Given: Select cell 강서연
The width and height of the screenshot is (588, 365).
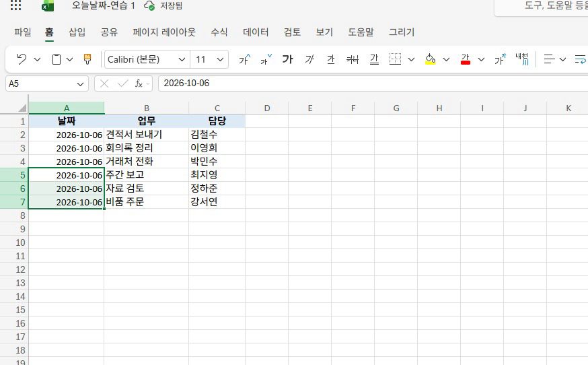Looking at the screenshot, I should (x=217, y=202).
